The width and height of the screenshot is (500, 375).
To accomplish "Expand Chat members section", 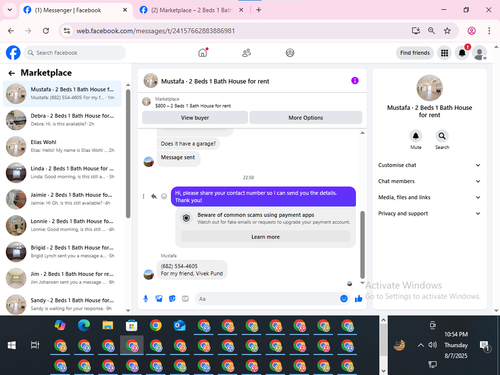I will (x=429, y=181).
